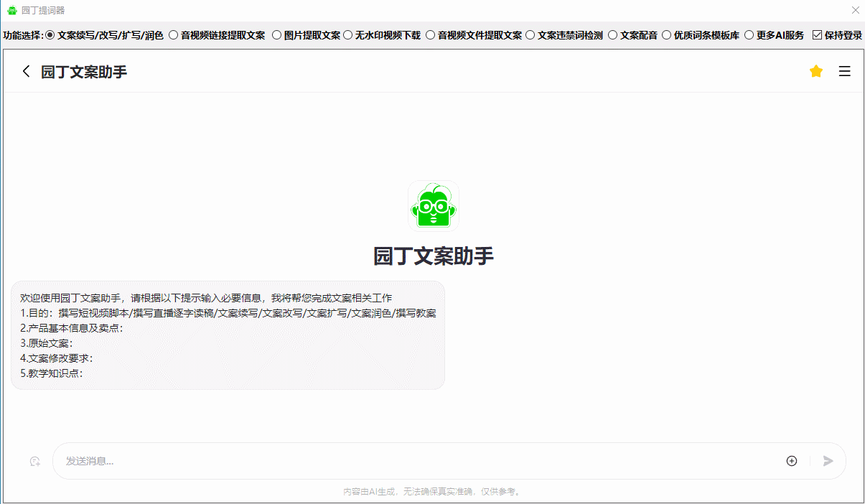
Task: Select 图片提取文案 radio option
Action: (x=277, y=35)
